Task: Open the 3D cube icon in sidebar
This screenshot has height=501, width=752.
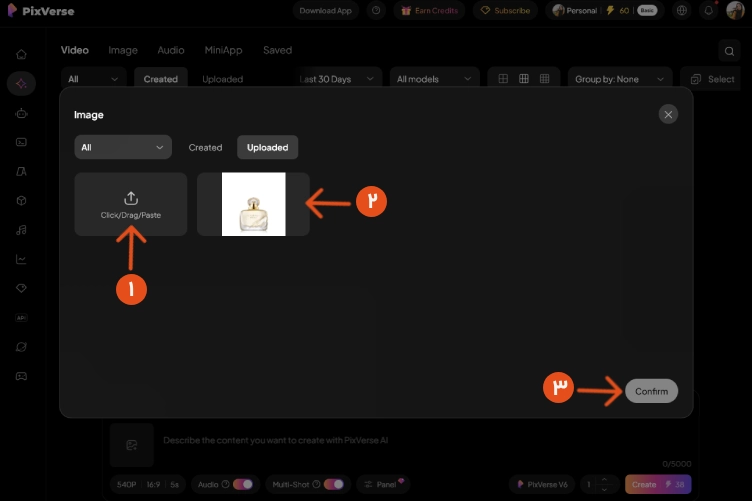Action: 21,200
